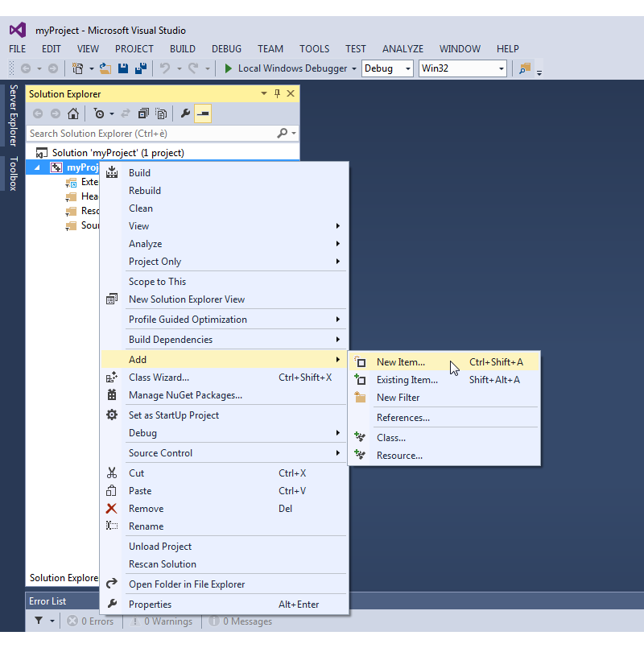Open the Server Explorer side tab
Viewport: 644px width, 648px height.
tap(13, 115)
